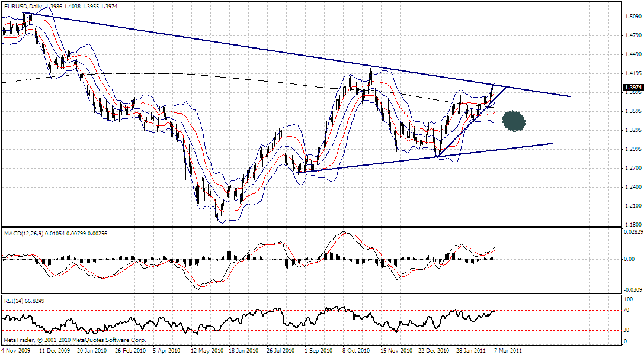Click the current price tag 1.3974

[x=633, y=88]
